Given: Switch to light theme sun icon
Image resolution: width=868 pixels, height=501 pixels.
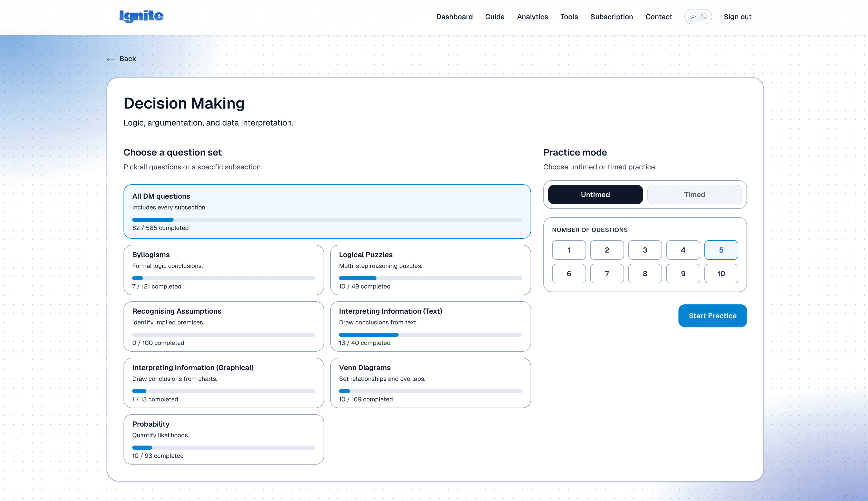Looking at the screenshot, I should pos(693,17).
